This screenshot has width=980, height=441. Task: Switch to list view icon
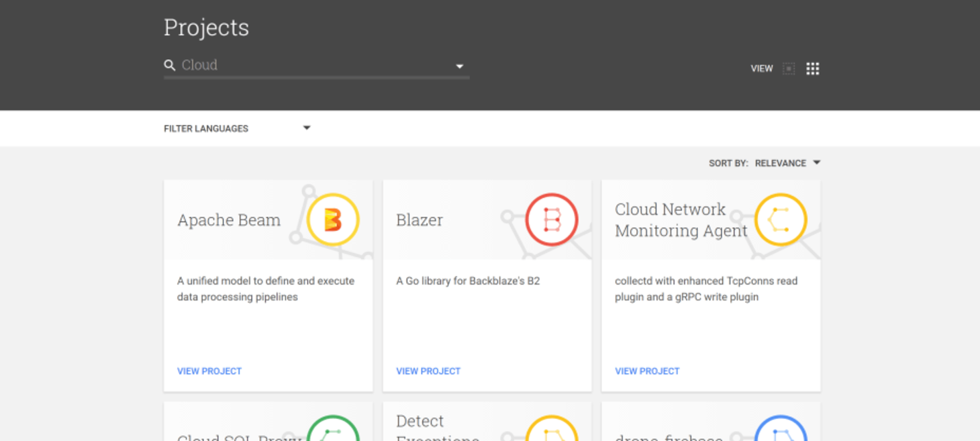click(789, 68)
